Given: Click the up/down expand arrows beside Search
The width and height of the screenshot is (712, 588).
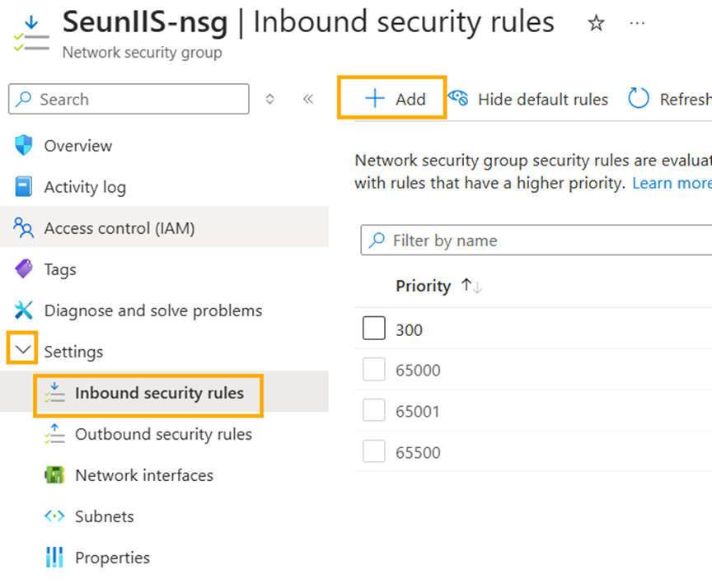Looking at the screenshot, I should 269,100.
